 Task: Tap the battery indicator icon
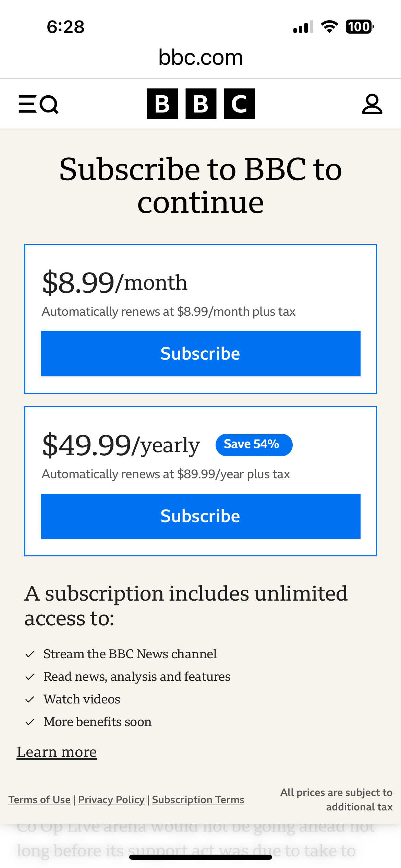tap(360, 27)
